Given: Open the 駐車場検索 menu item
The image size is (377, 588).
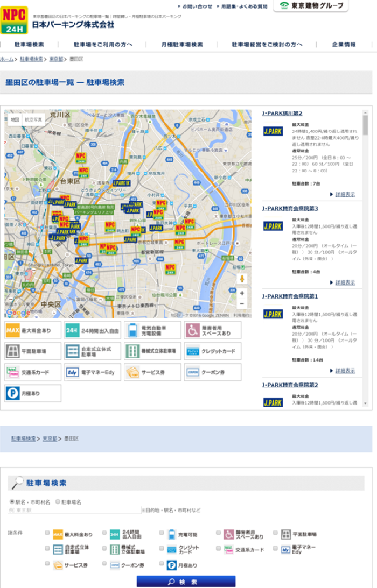Looking at the screenshot, I should pyautogui.click(x=29, y=45).
